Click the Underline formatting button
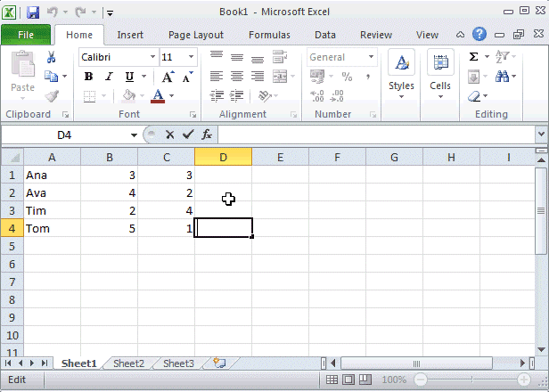Screen dimensions: 549x392 pos(130,77)
